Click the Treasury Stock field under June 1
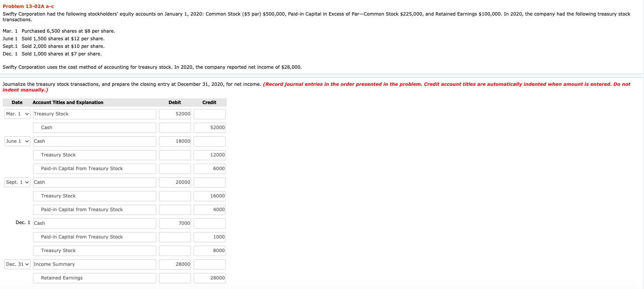Viewport: 644px width, 289px height. 95,155
